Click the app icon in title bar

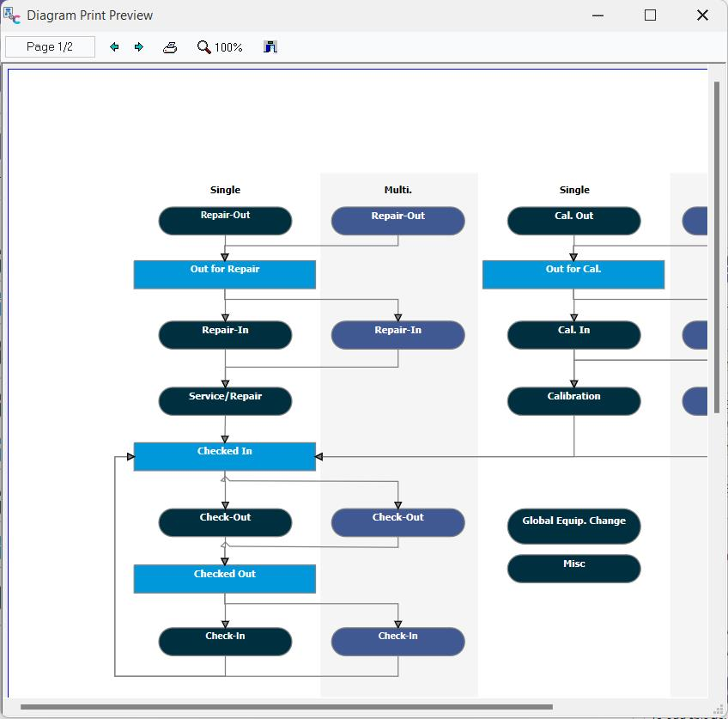pos(12,15)
